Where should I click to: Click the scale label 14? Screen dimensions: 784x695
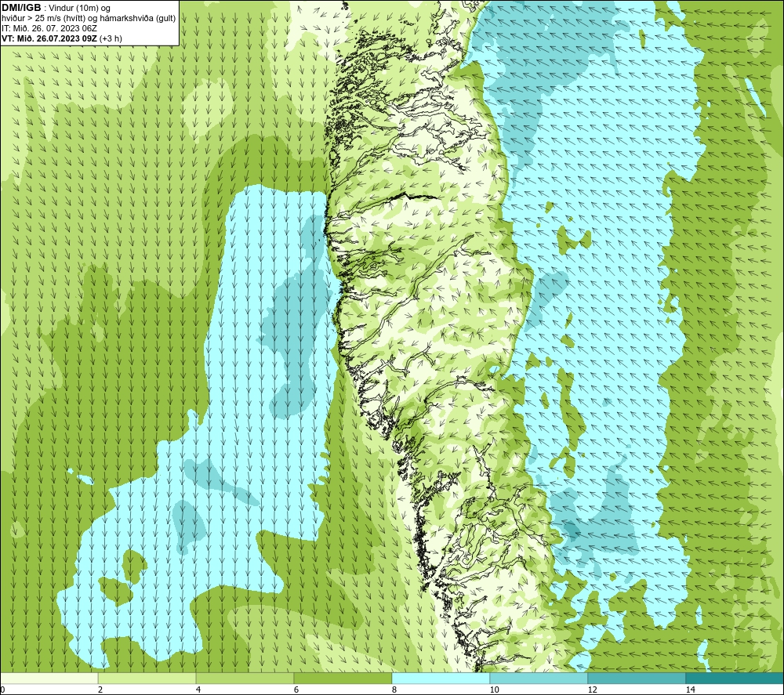click(x=690, y=690)
